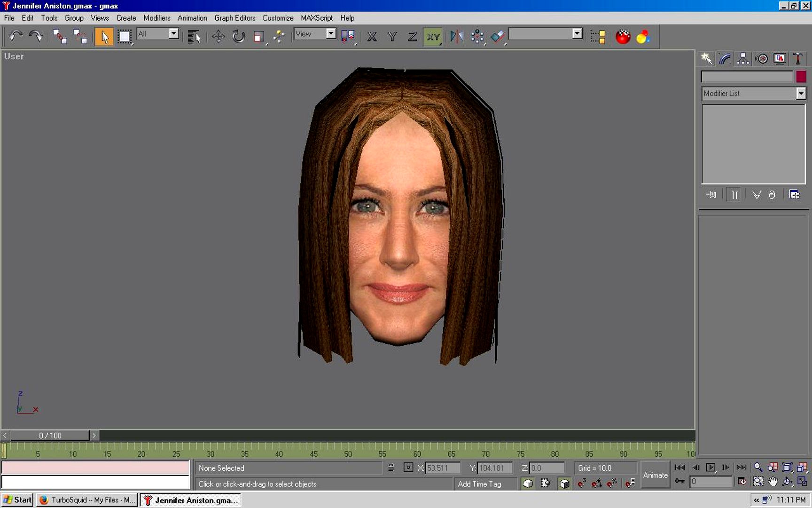
Task: Activate the Select Object arrow tool
Action: (x=104, y=36)
